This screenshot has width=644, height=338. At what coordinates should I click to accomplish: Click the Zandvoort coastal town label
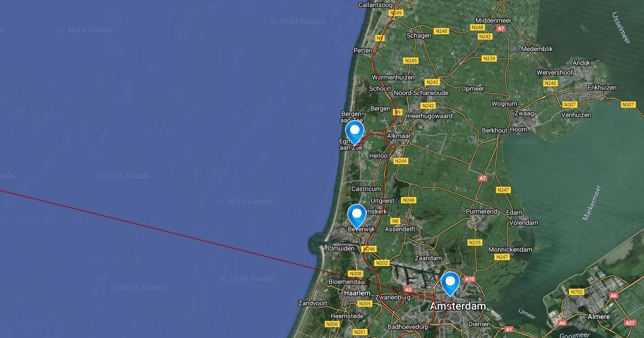[x=312, y=303]
